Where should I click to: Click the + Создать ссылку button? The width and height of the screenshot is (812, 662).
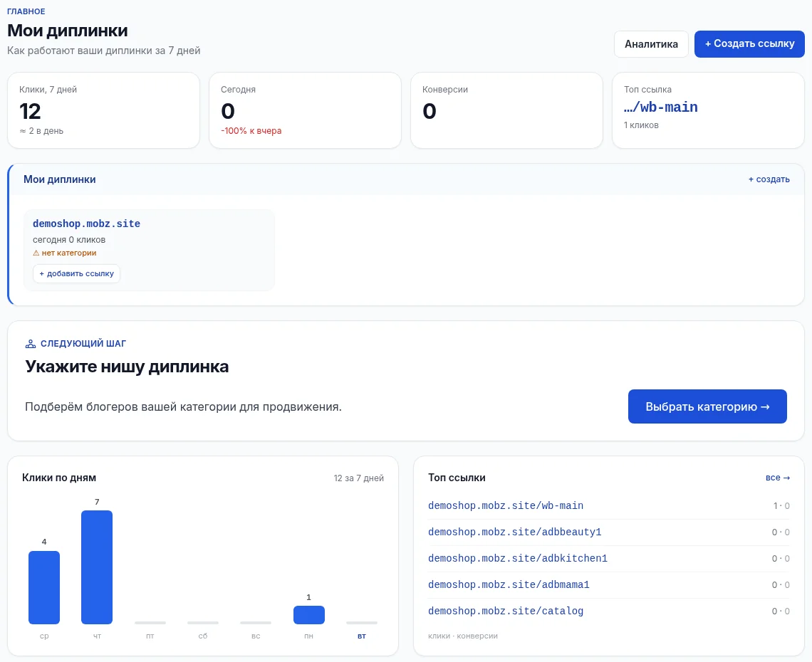click(x=749, y=44)
